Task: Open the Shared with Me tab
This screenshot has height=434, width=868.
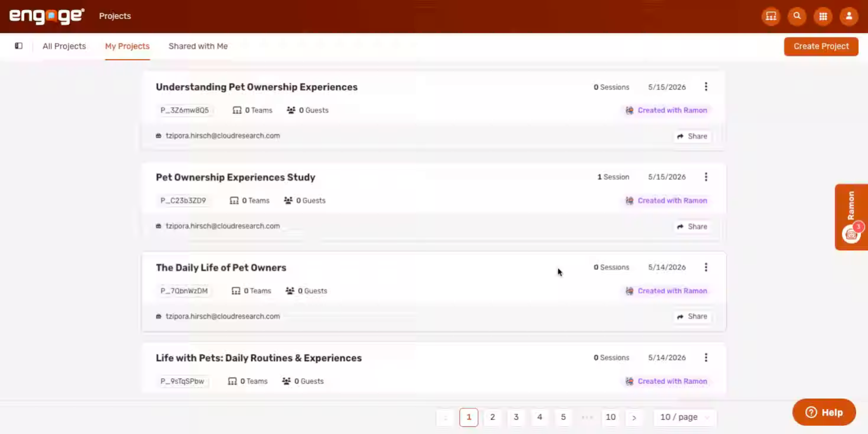Action: tap(198, 46)
